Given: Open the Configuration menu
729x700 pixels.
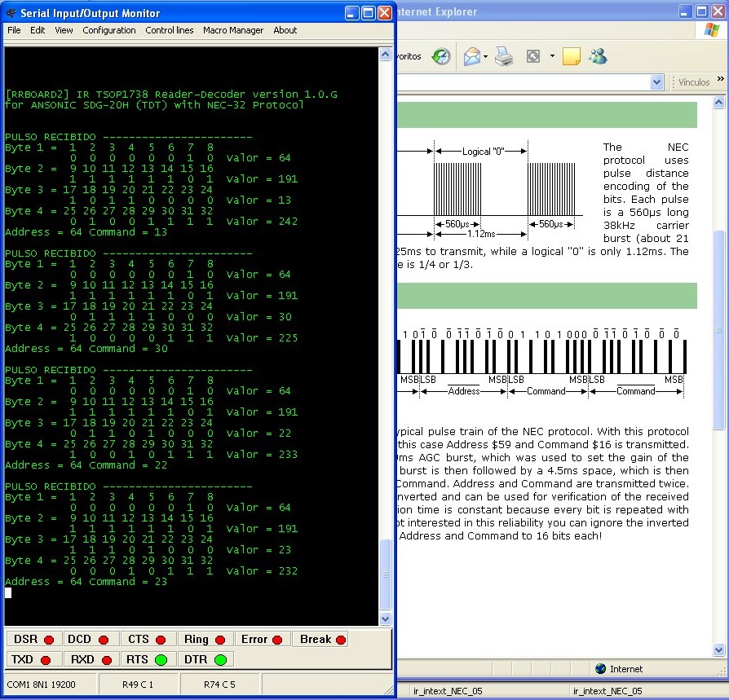Looking at the screenshot, I should (x=108, y=30).
